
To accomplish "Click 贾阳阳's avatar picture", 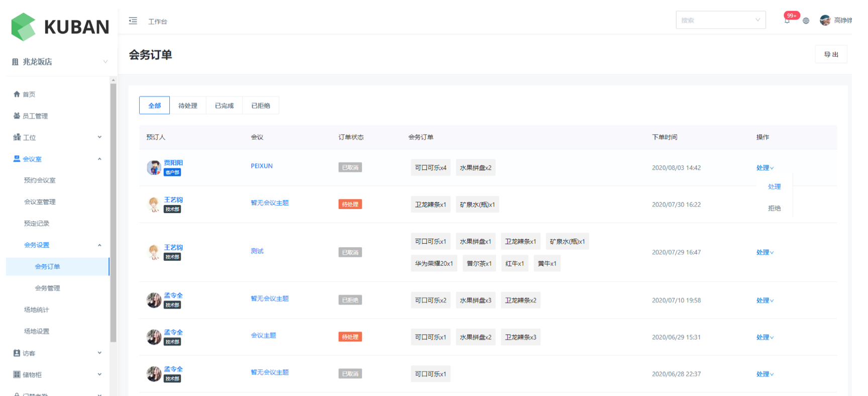I will [x=154, y=167].
